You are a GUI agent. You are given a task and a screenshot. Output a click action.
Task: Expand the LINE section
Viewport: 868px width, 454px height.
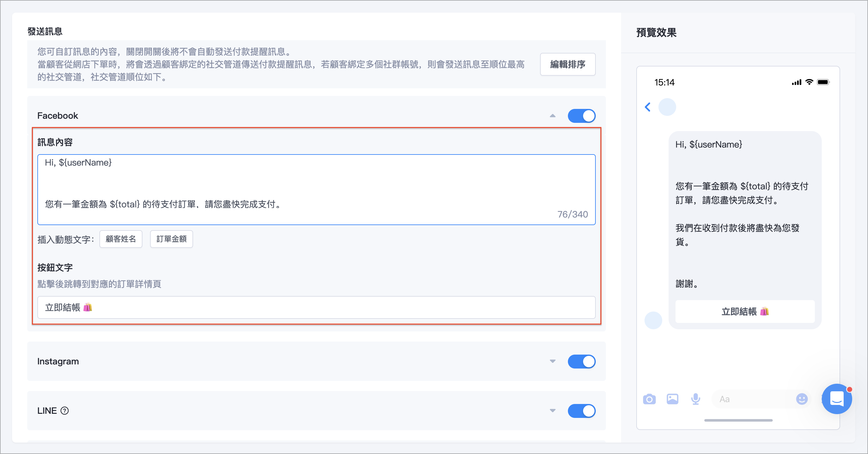point(553,411)
